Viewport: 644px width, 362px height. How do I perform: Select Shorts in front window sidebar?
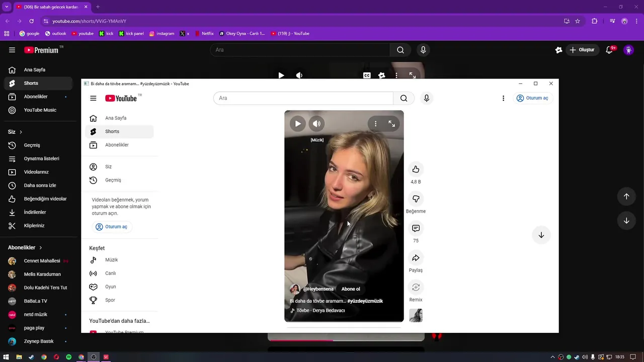(x=119, y=131)
